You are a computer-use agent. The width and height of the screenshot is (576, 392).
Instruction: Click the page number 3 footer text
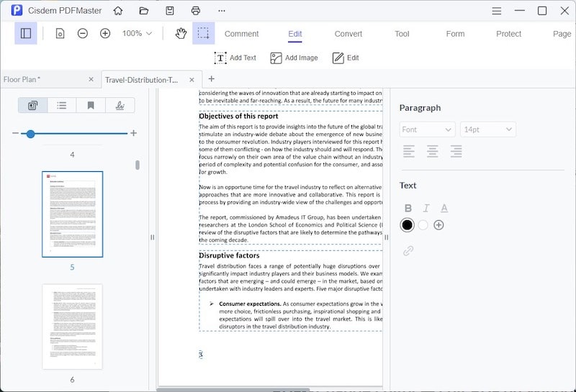[201, 354]
